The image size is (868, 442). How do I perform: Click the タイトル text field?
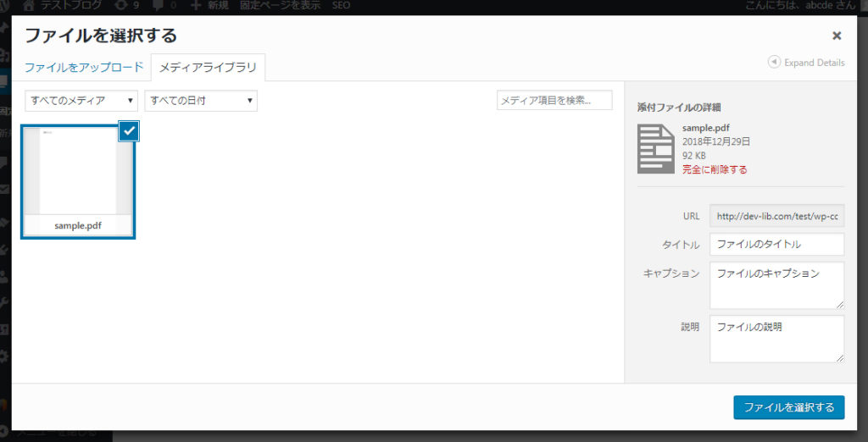[x=776, y=245]
